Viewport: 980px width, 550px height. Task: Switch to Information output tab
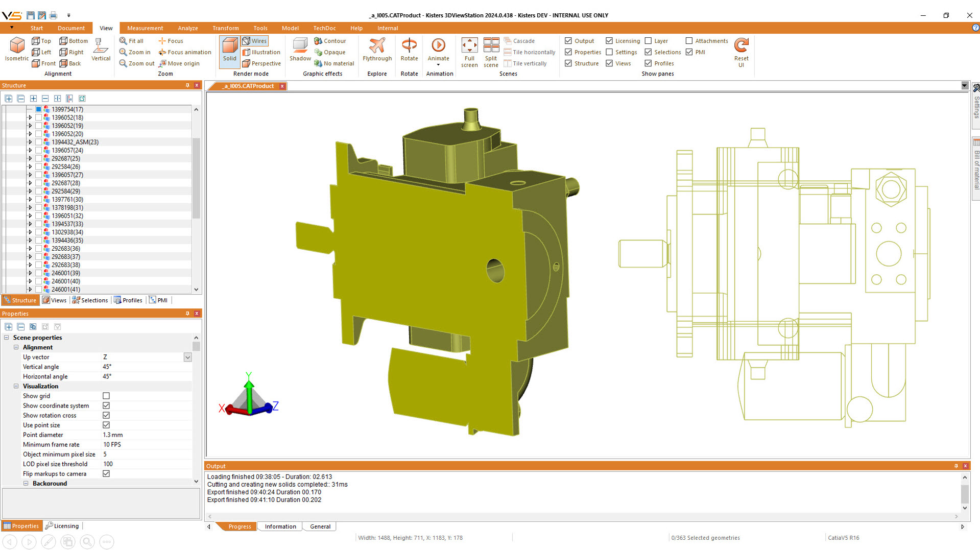point(280,527)
